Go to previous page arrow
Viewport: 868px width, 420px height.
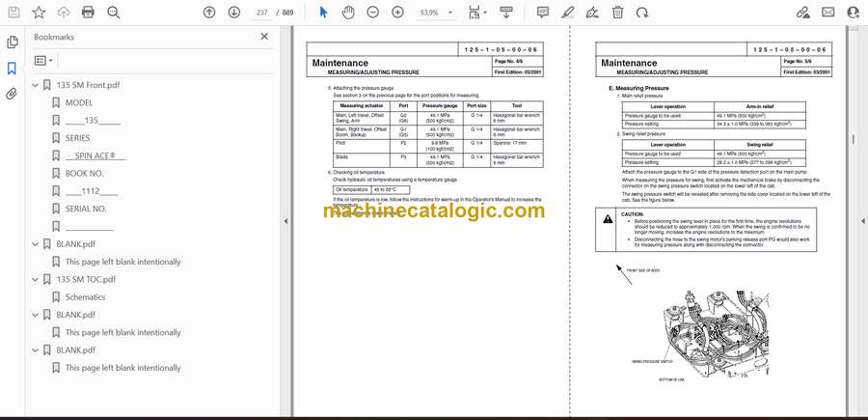pyautogui.click(x=209, y=13)
